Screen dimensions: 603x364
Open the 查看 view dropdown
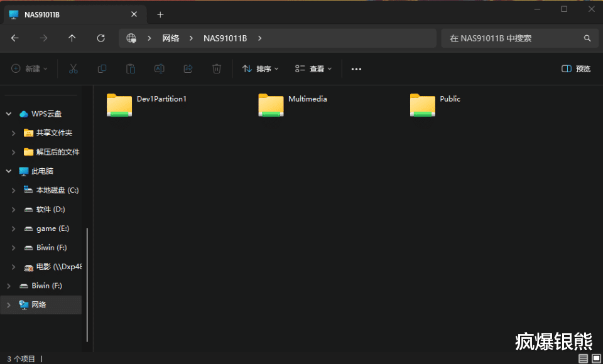(x=313, y=69)
